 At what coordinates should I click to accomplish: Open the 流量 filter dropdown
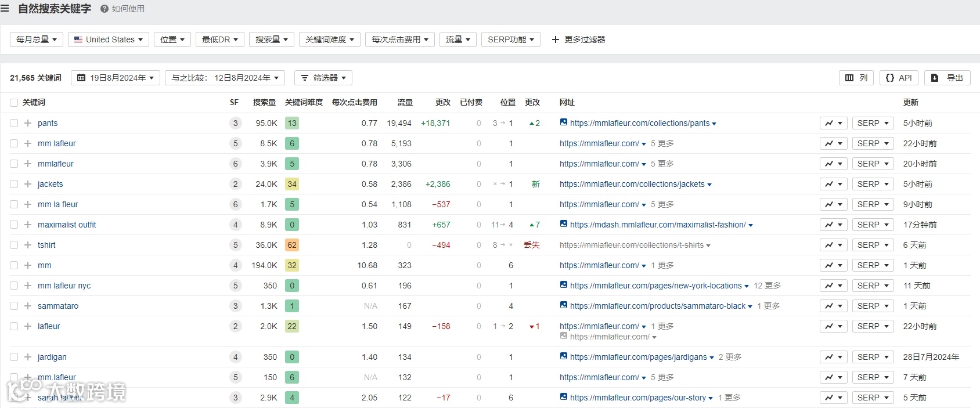point(458,39)
